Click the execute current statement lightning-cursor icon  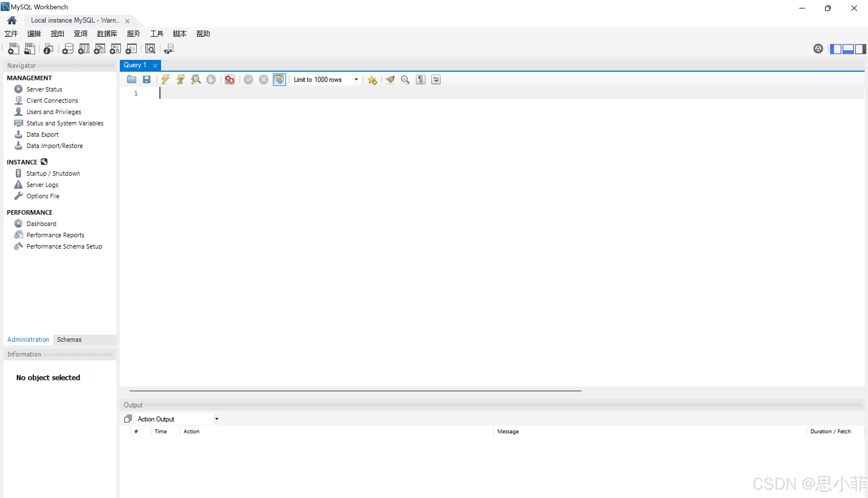(x=181, y=80)
